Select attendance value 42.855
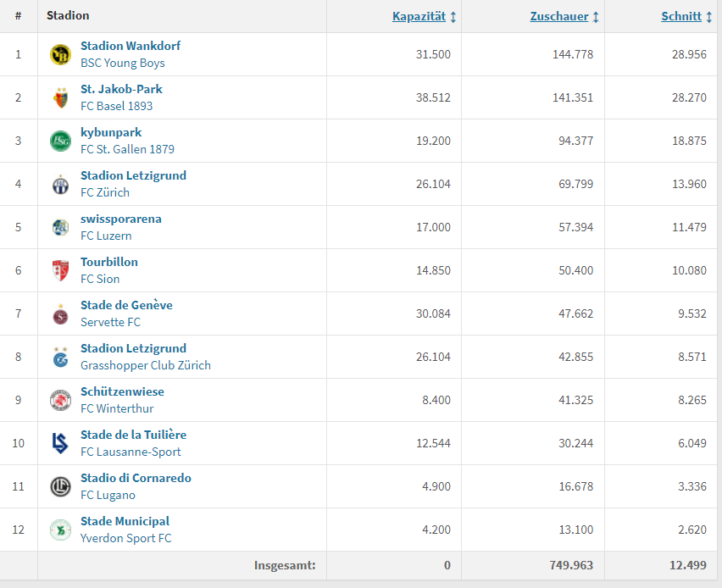The width and height of the screenshot is (722, 588). pos(576,357)
